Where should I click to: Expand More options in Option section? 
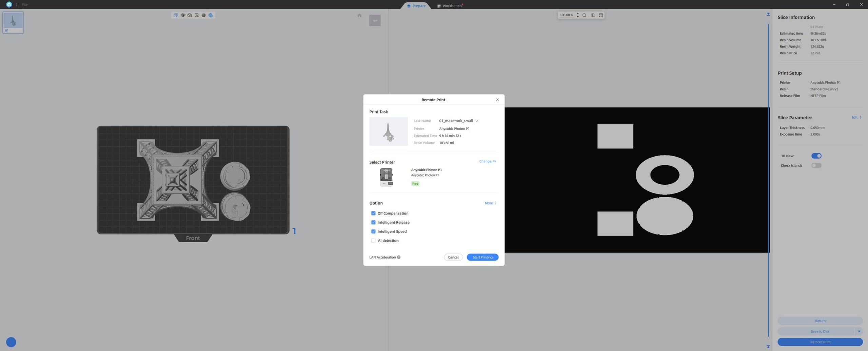tap(490, 203)
